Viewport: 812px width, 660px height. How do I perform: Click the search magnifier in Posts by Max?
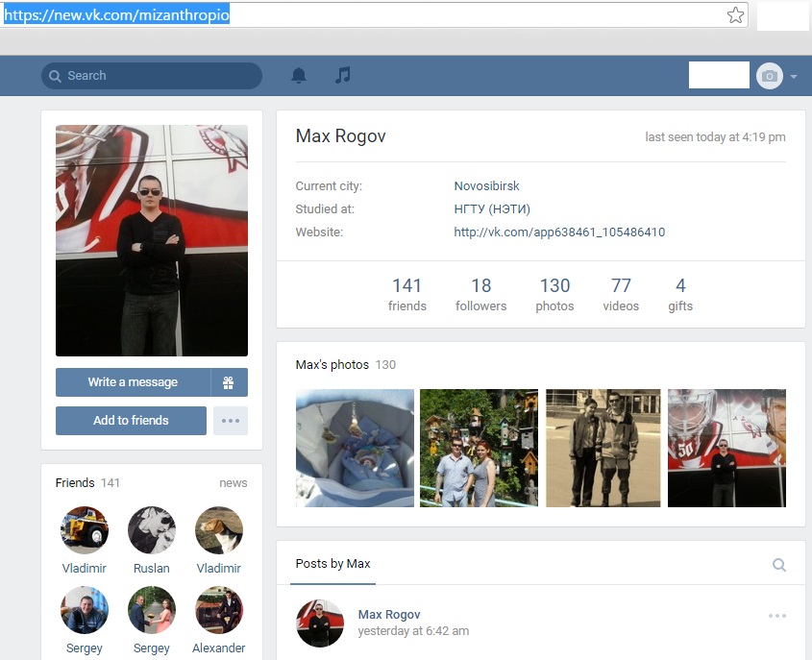click(x=779, y=565)
